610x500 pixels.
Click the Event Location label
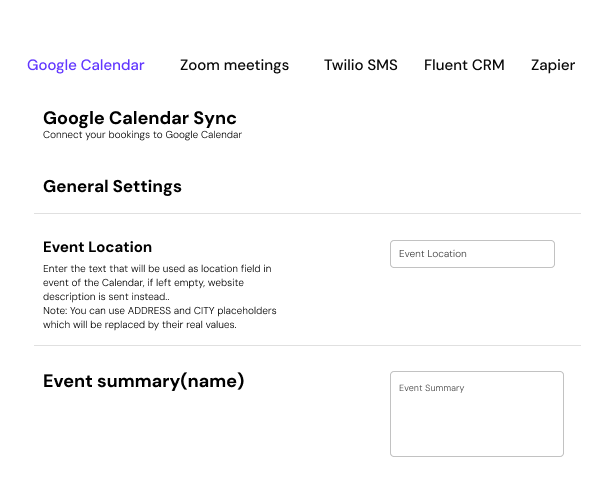(97, 247)
